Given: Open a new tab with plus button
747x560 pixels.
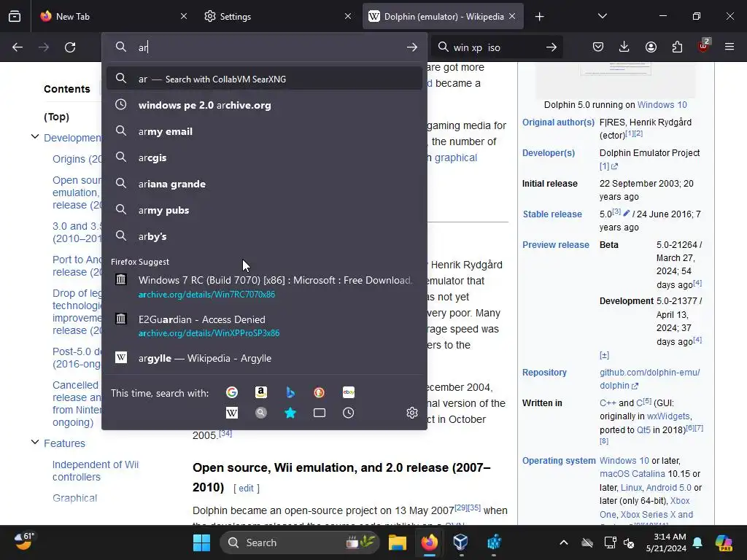Looking at the screenshot, I should [539, 17].
